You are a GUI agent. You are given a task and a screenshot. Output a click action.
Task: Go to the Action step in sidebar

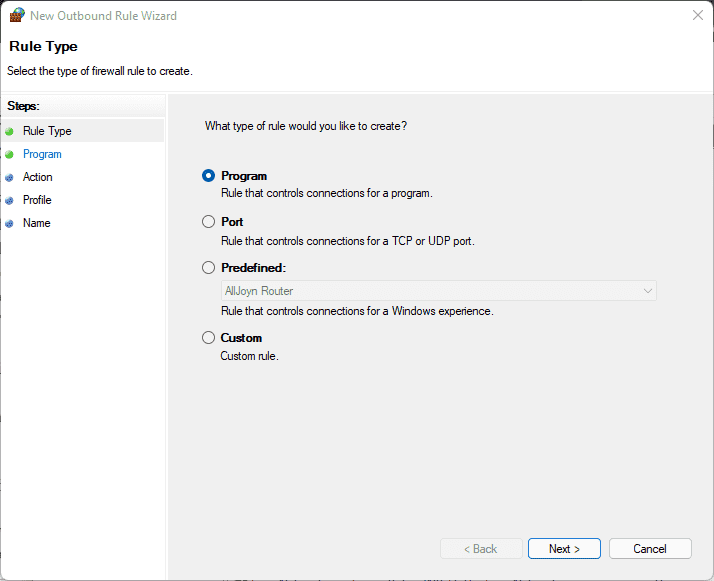[38, 177]
